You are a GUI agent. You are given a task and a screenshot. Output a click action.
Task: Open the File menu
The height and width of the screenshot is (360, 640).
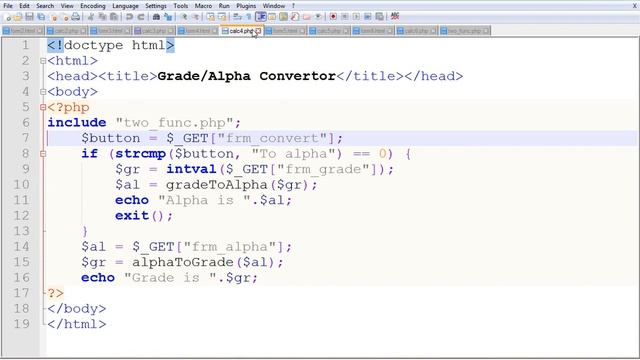point(8,6)
